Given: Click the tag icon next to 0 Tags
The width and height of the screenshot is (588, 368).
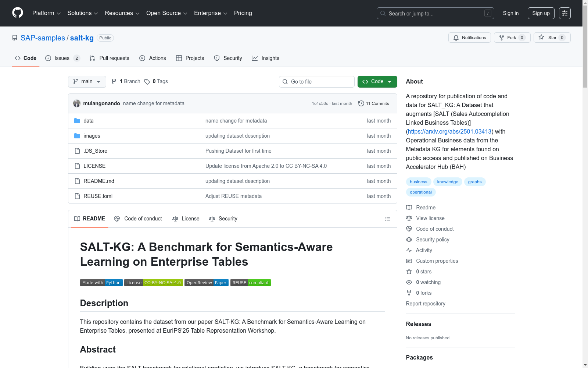Looking at the screenshot, I should tap(147, 82).
